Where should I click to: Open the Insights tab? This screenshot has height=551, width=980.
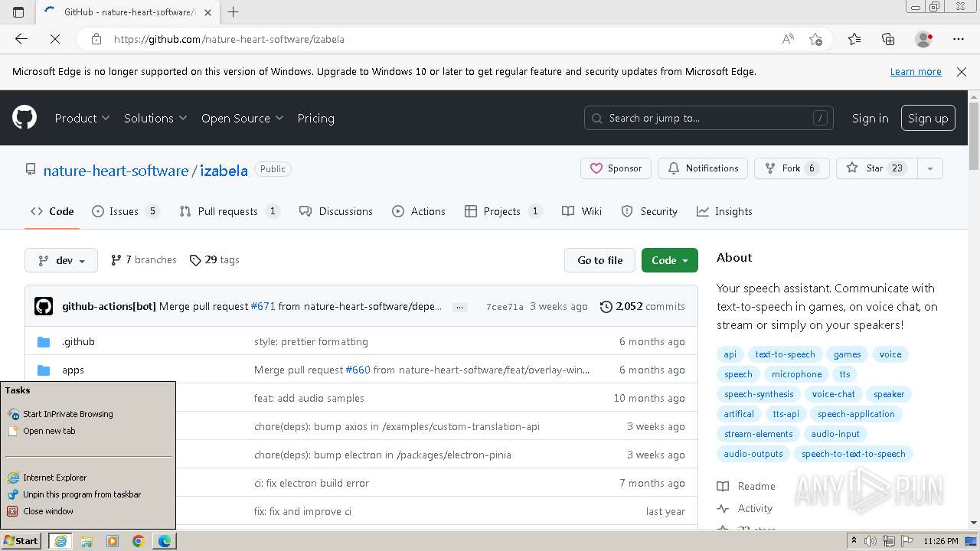[x=724, y=211]
